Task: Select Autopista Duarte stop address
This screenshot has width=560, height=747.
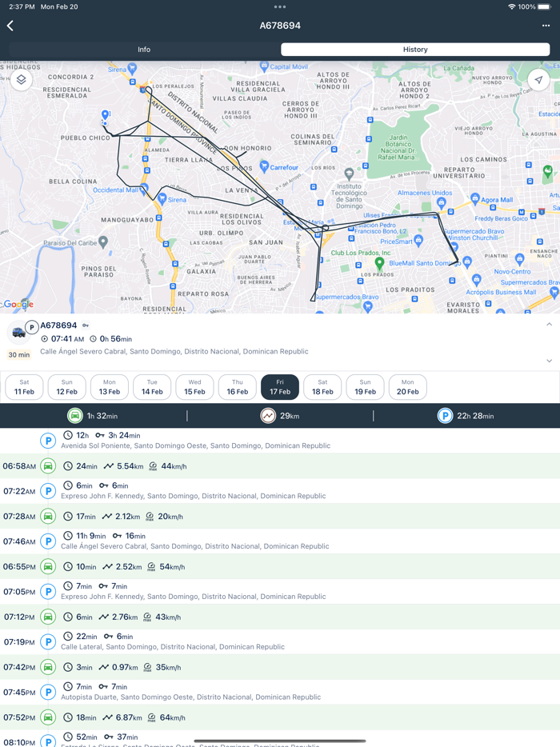Action: point(190,697)
